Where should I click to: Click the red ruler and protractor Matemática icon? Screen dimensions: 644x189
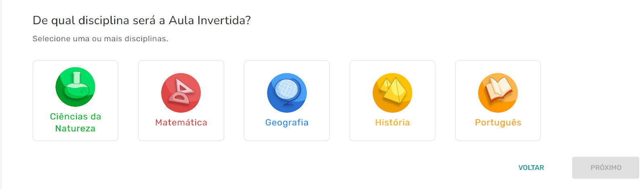pos(181,93)
